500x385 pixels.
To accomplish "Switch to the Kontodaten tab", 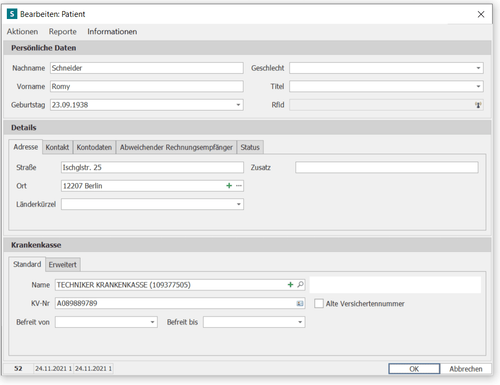I will pos(94,147).
